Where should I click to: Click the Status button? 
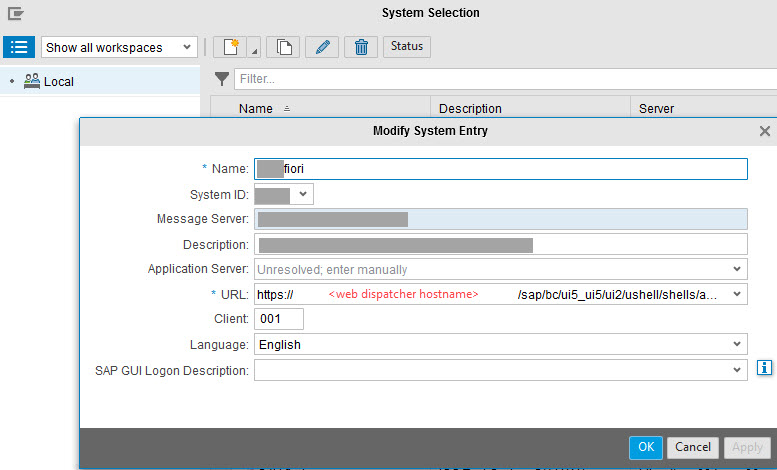pyautogui.click(x=407, y=47)
